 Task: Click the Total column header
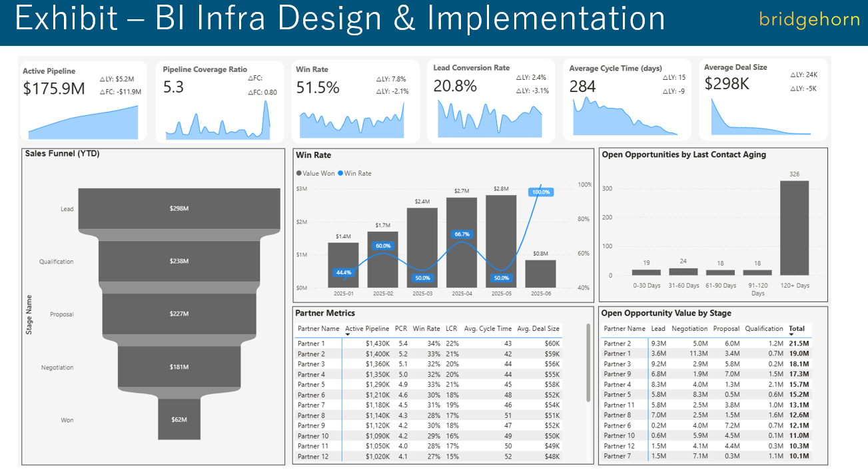click(797, 328)
